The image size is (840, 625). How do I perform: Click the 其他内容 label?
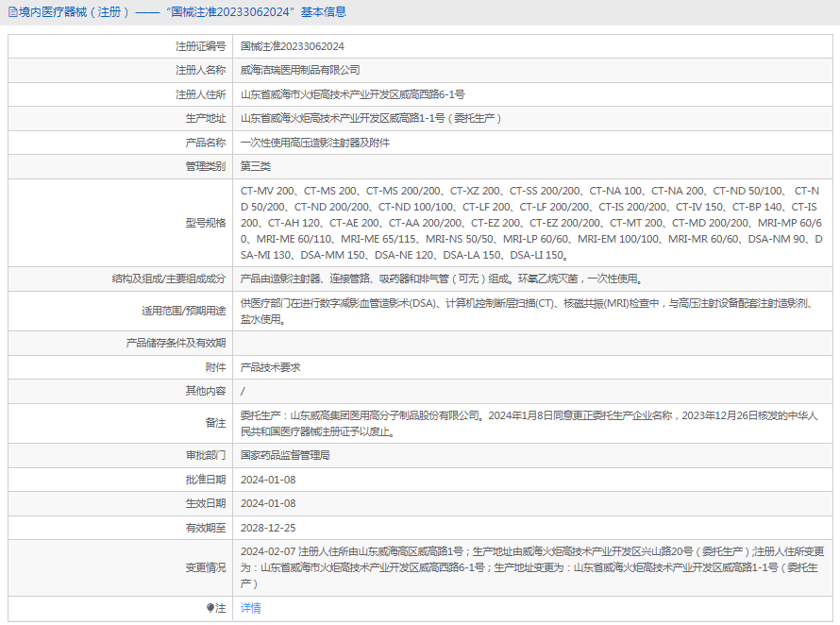(x=206, y=391)
